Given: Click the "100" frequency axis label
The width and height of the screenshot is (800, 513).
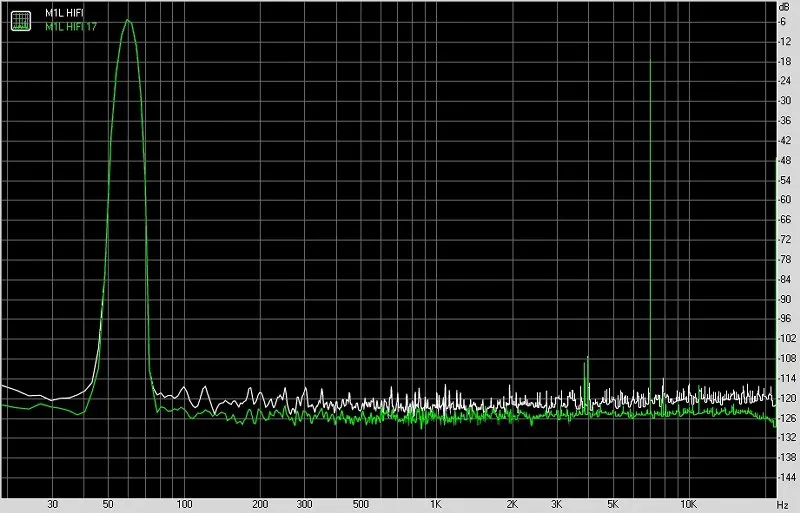Looking at the screenshot, I should [x=184, y=505].
